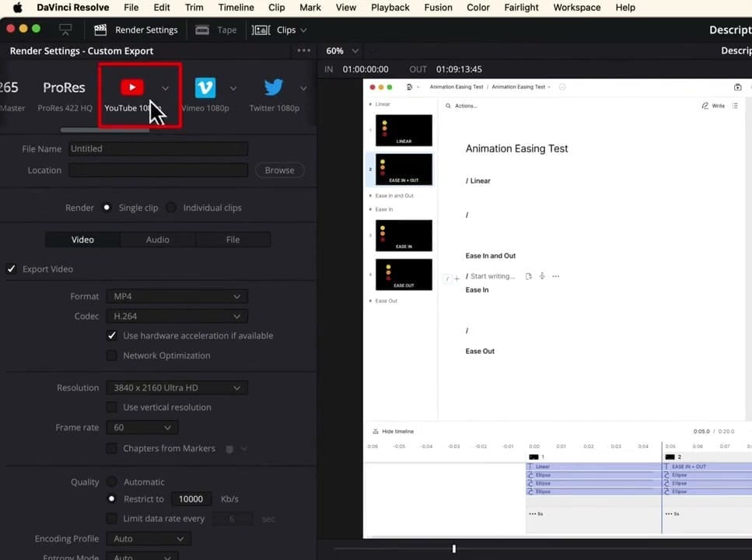
Task: Select the YouTube 1080p render preset icon
Action: click(x=131, y=87)
